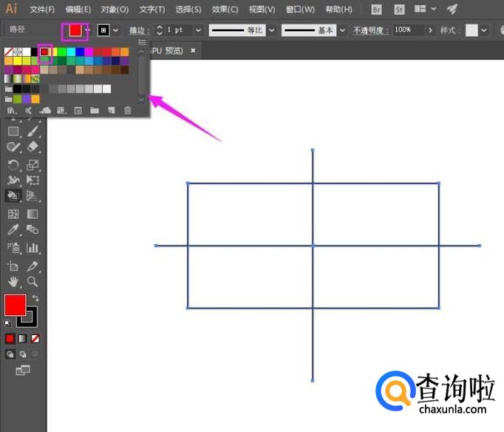Swap fill and stroke colors
Screen dimensions: 504x432
pos(35,299)
